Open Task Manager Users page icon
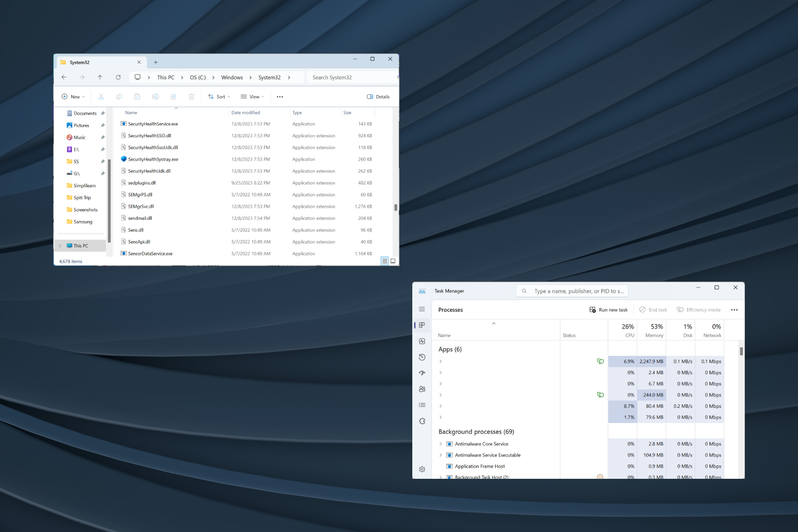The height and width of the screenshot is (532, 798). (x=422, y=389)
